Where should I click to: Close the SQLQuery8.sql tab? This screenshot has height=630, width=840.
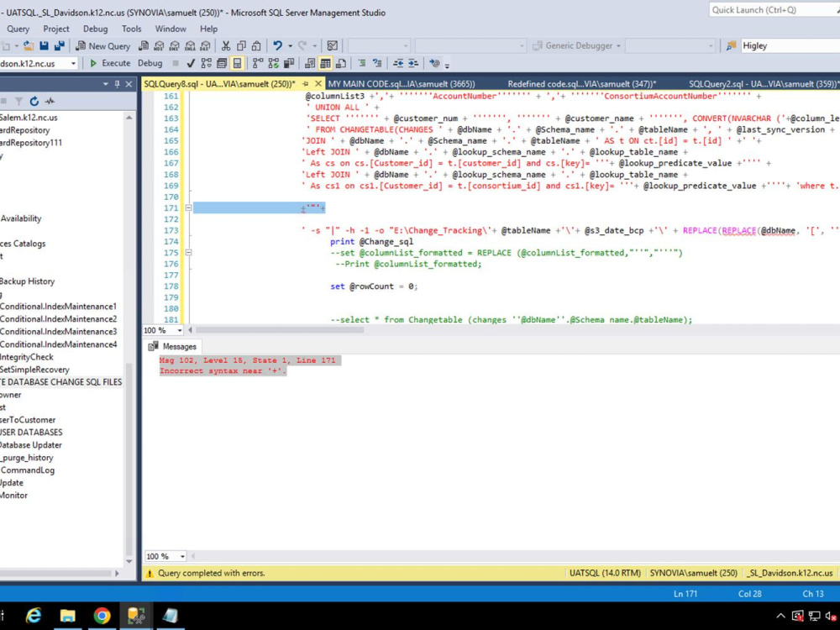click(318, 84)
